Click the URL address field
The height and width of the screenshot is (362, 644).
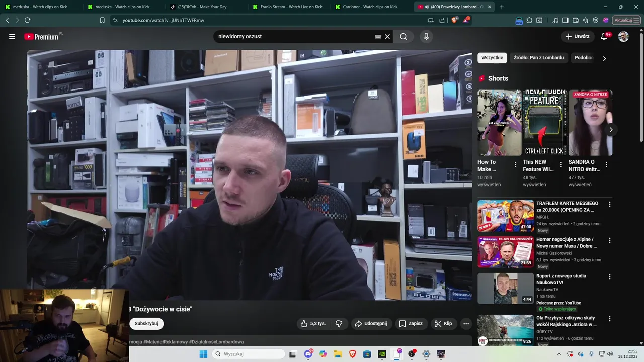272,20
